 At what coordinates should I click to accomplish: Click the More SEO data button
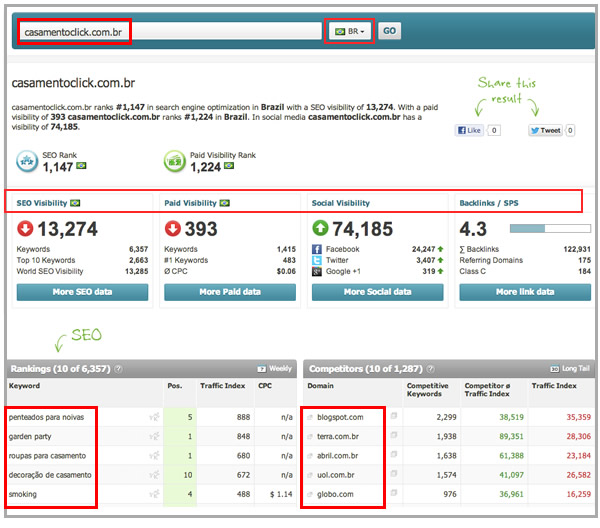point(82,292)
